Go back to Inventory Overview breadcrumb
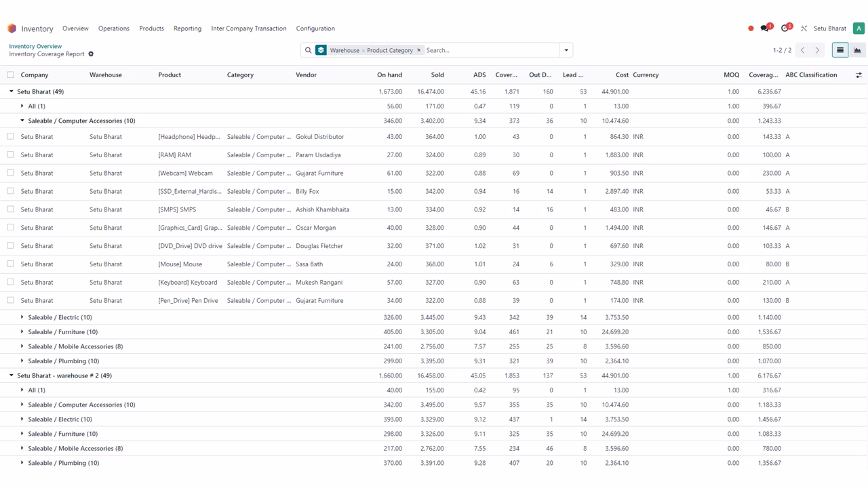Screen dimensions: 868x488 (35, 46)
